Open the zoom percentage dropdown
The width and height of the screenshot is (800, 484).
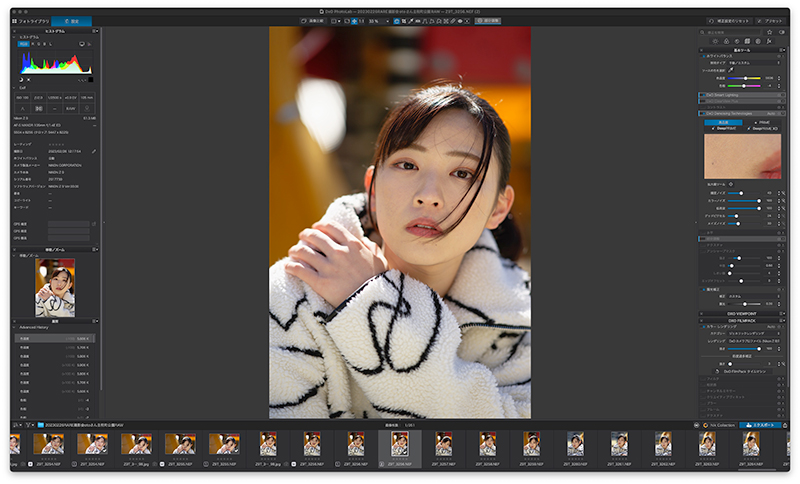pyautogui.click(x=379, y=21)
